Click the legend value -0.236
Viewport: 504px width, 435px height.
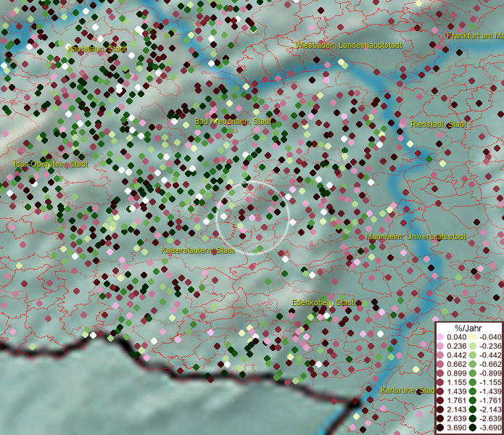click(490, 346)
